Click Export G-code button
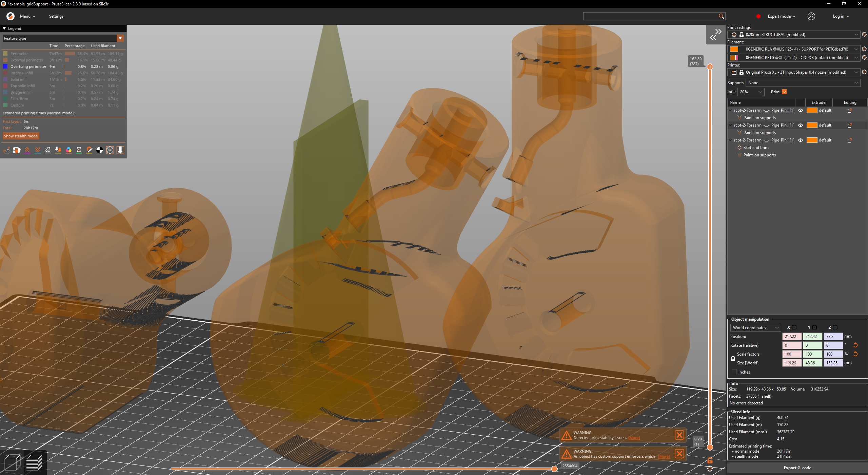 (x=797, y=468)
